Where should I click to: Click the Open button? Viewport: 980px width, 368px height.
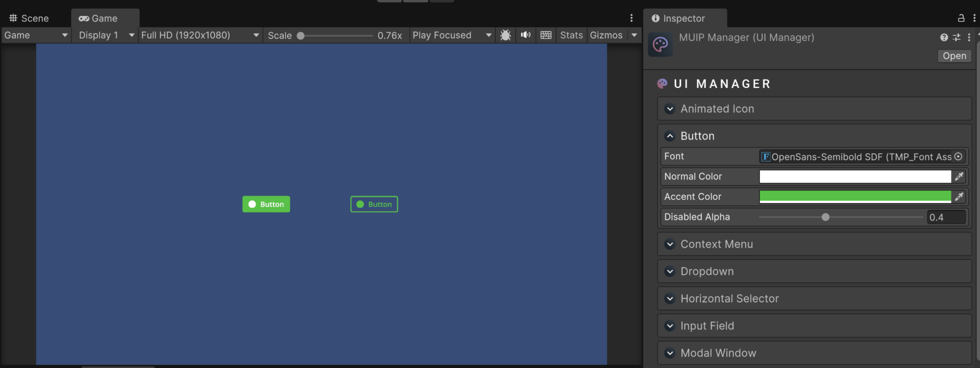point(954,56)
